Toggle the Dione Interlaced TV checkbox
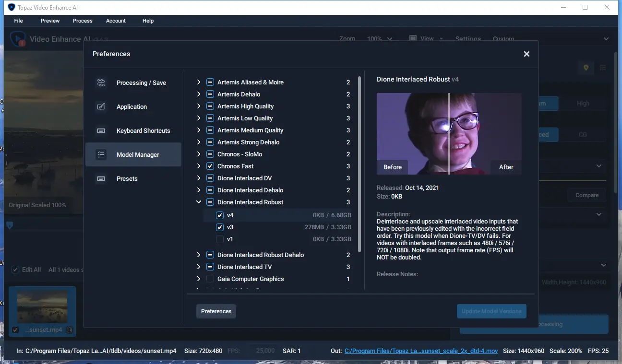The width and height of the screenshot is (622, 364). coord(210,267)
